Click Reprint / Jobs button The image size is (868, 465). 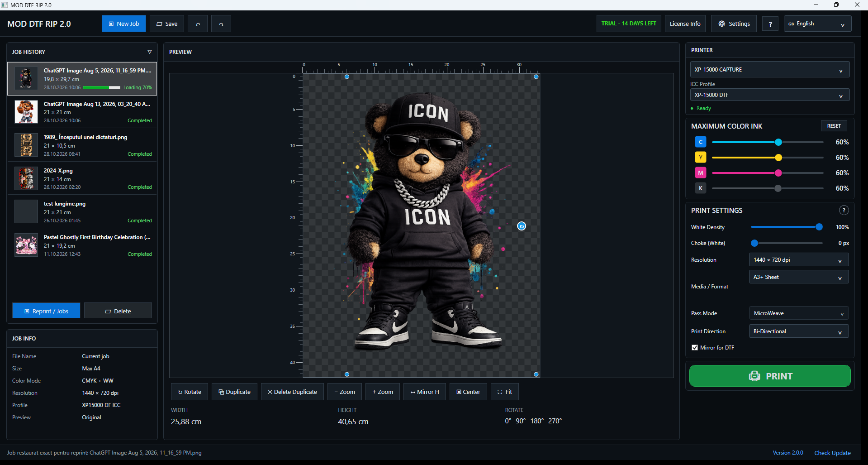coord(46,311)
